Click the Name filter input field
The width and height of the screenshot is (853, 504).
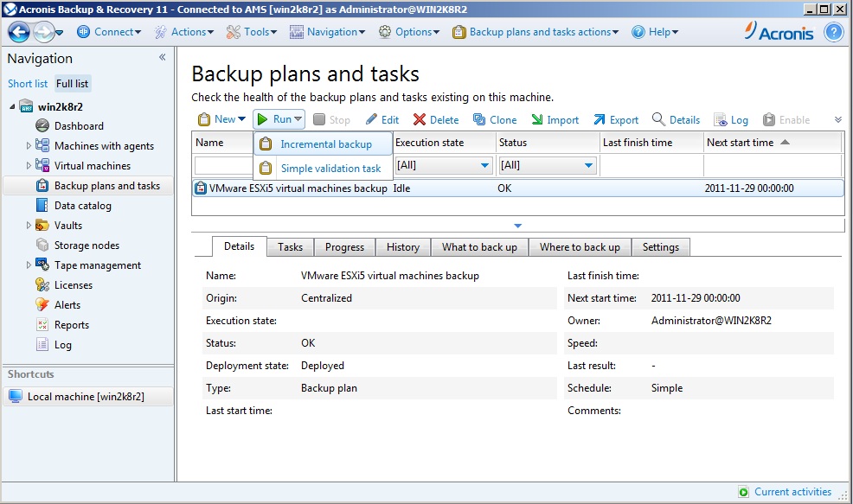pyautogui.click(x=223, y=165)
